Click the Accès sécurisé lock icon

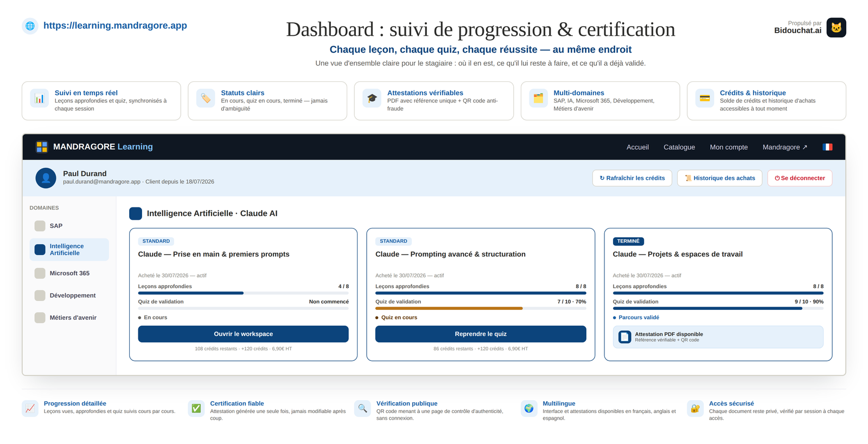[x=695, y=409]
